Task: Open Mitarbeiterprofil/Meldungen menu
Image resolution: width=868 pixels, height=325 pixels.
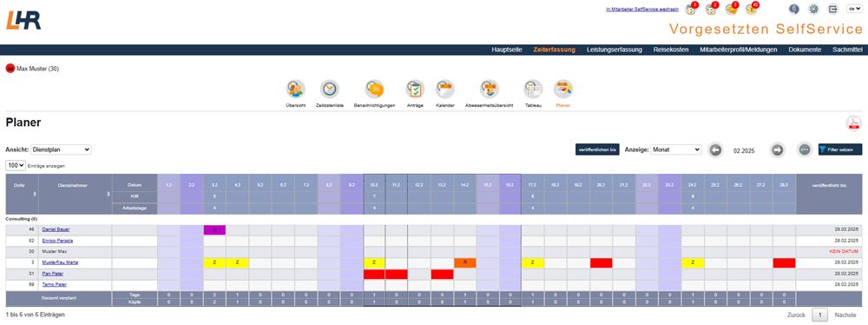Action: point(739,50)
